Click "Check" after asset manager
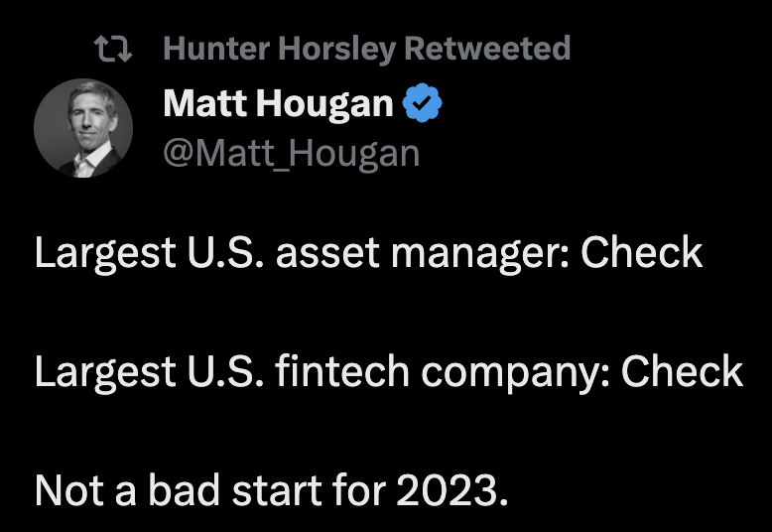Screen dimensions: 772x532 641,253
